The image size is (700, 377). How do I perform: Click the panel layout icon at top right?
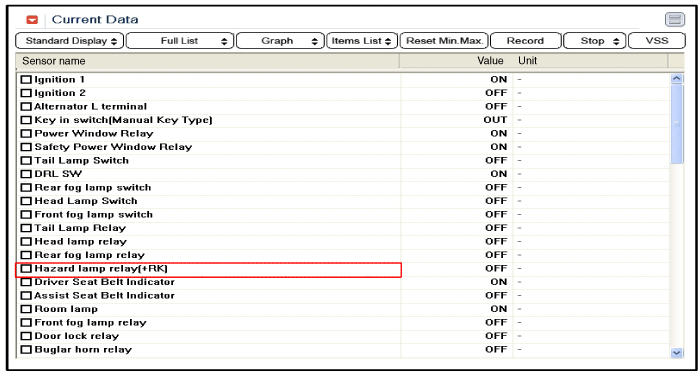coord(675,20)
